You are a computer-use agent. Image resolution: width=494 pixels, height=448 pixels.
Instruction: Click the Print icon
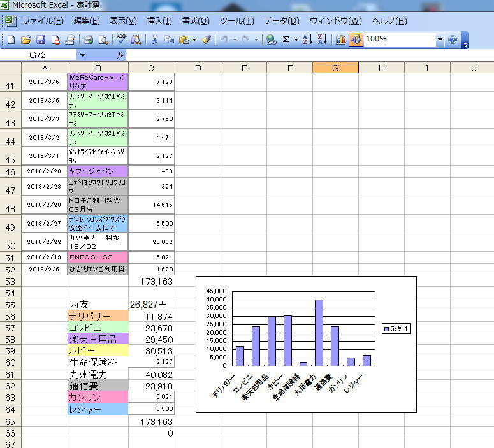pos(88,40)
